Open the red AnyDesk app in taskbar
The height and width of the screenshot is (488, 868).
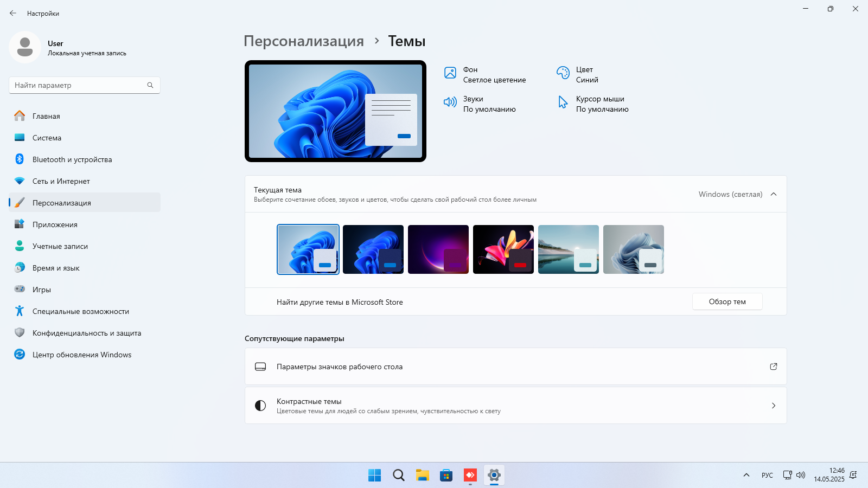[470, 475]
